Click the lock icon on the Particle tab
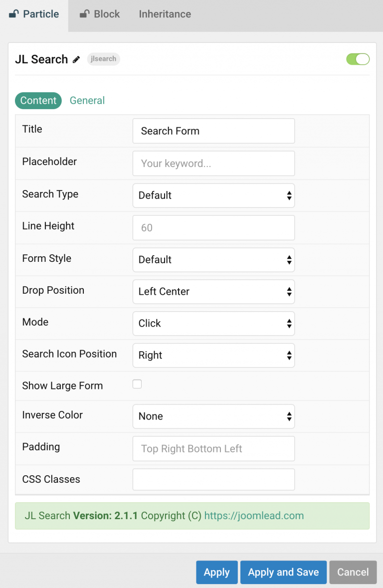The width and height of the screenshot is (383, 588). click(x=13, y=14)
